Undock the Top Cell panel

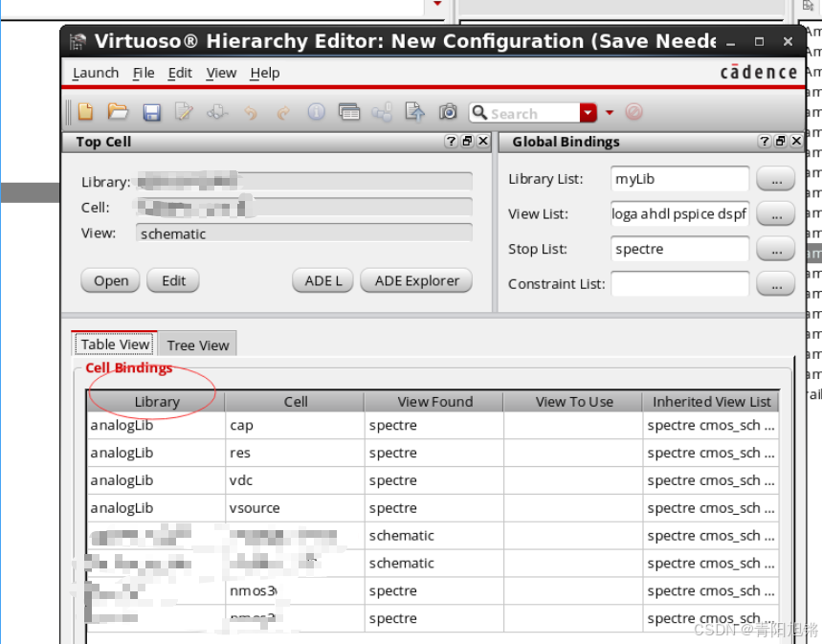[x=466, y=141]
